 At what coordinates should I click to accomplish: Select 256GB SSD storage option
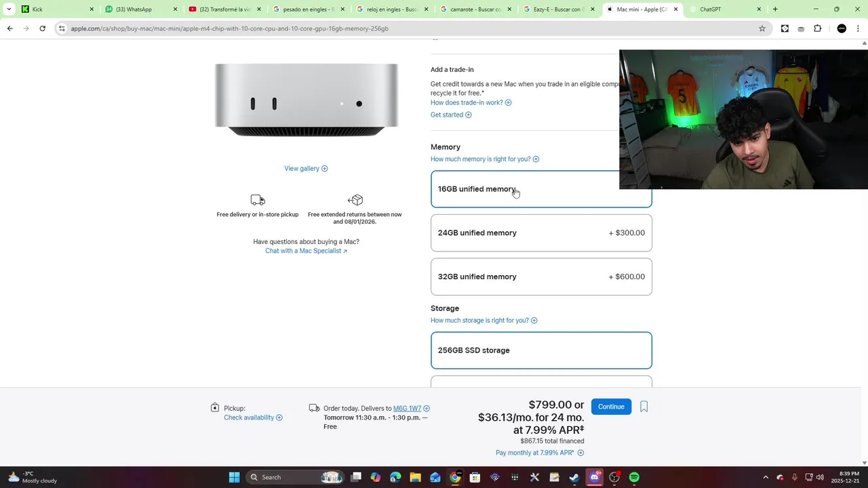[541, 350]
